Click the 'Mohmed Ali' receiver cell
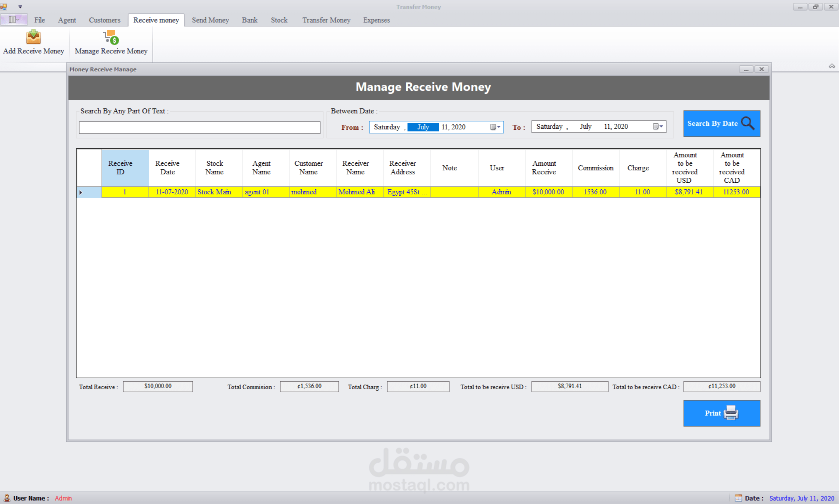Image resolution: width=839 pixels, height=504 pixels. tap(360, 192)
